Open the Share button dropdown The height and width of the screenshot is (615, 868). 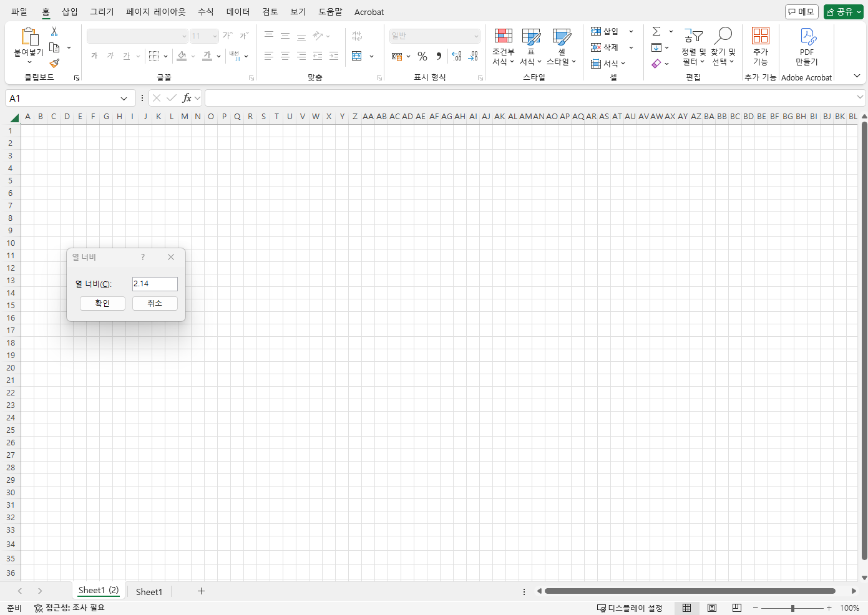click(x=859, y=12)
